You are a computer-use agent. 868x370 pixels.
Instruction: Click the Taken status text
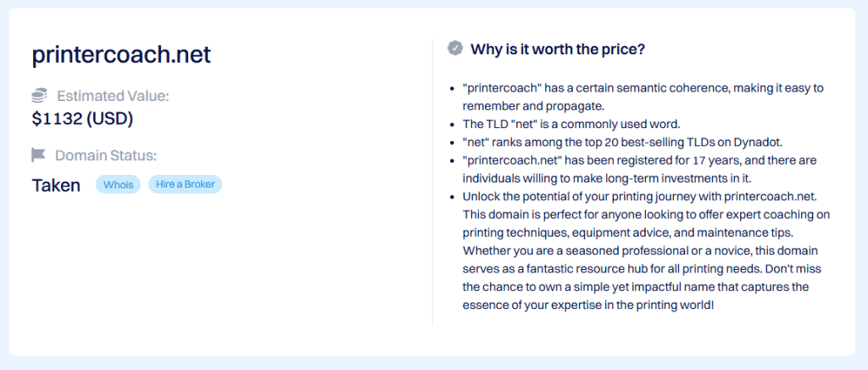56,185
